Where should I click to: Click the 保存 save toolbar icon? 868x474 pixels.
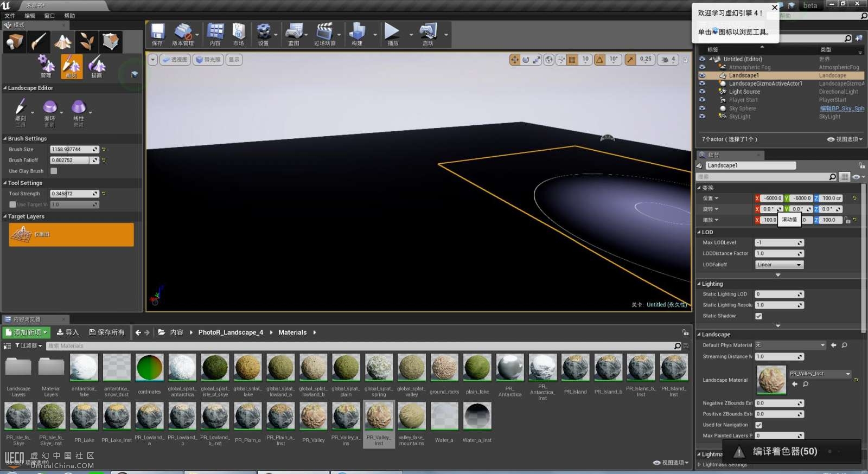(157, 35)
